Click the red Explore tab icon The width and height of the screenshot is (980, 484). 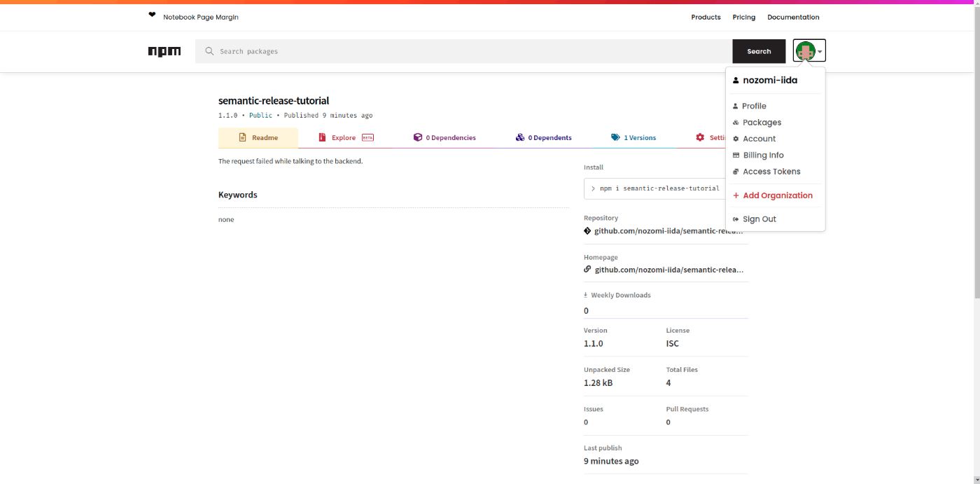coord(322,137)
